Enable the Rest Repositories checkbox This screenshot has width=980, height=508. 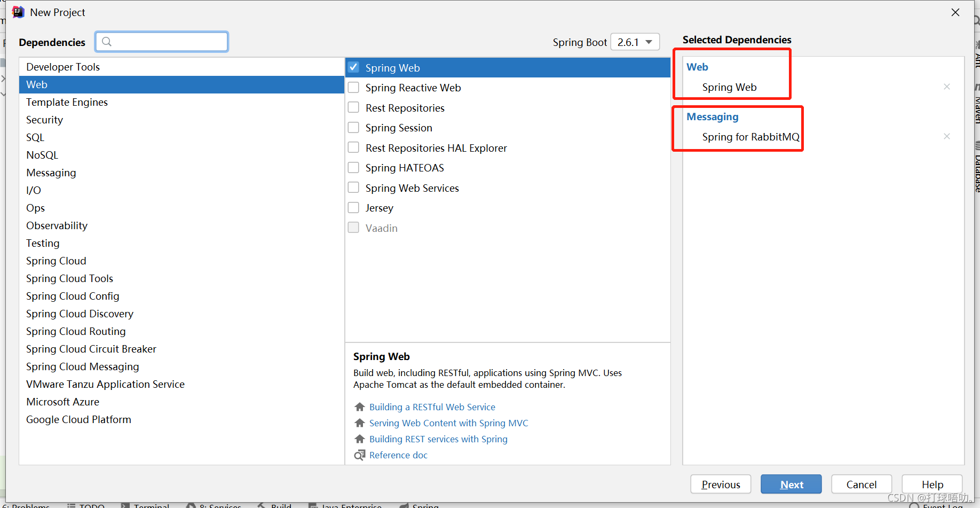(353, 107)
